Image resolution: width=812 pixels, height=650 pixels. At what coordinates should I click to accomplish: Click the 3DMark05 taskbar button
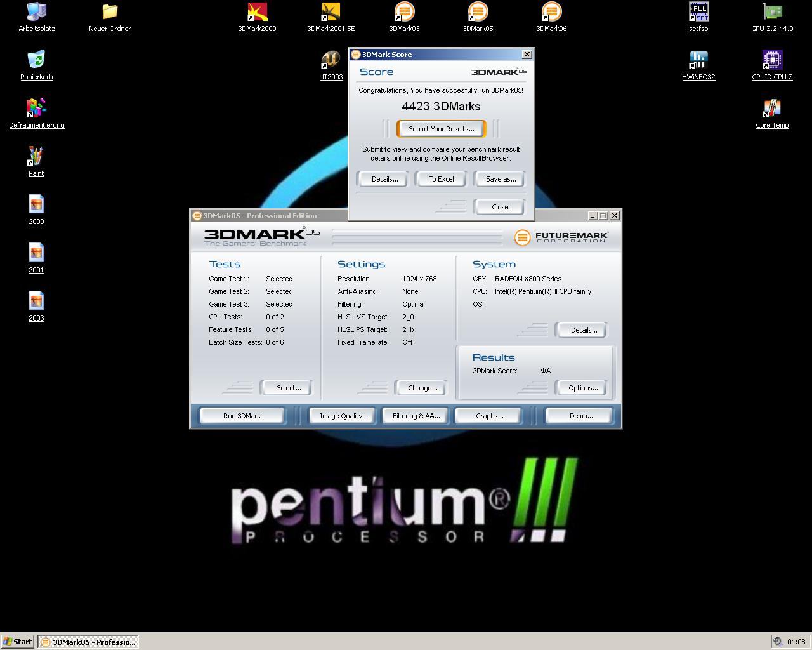(88, 642)
